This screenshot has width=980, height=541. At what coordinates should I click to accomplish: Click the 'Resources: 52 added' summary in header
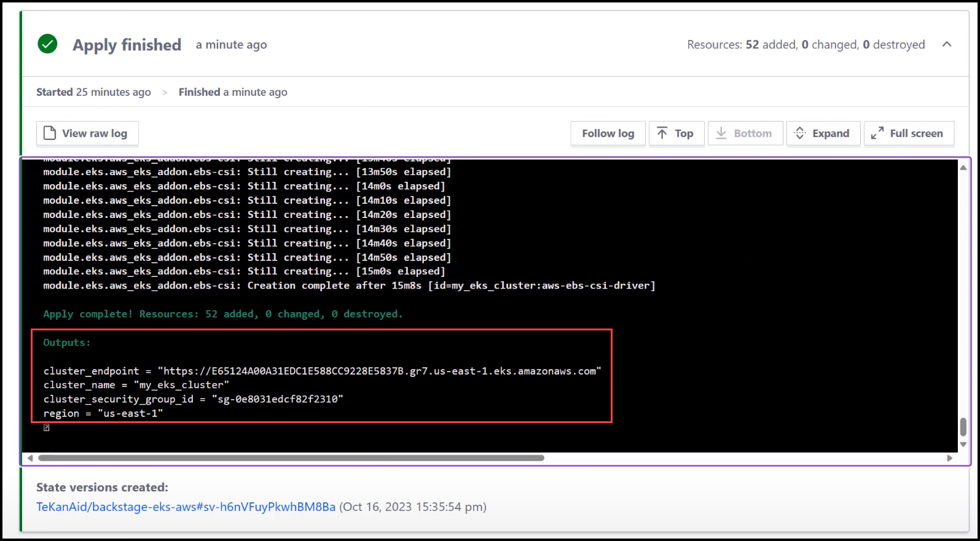(x=806, y=44)
